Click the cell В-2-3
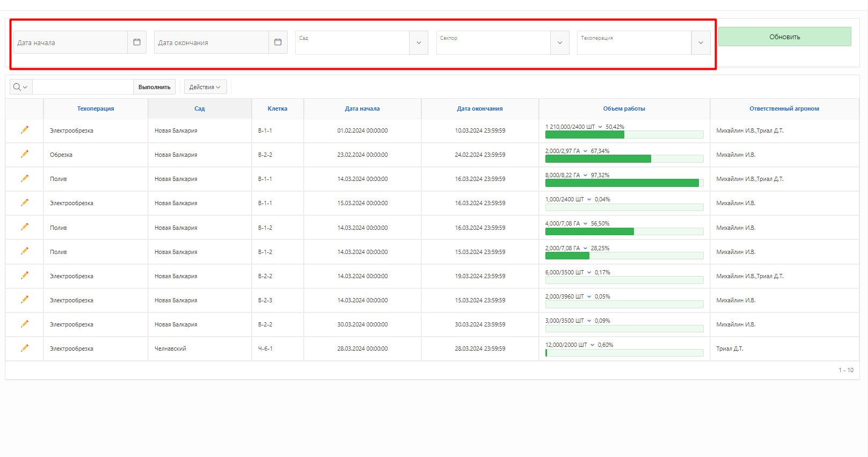Viewport: 868px width, 457px height. click(x=265, y=300)
